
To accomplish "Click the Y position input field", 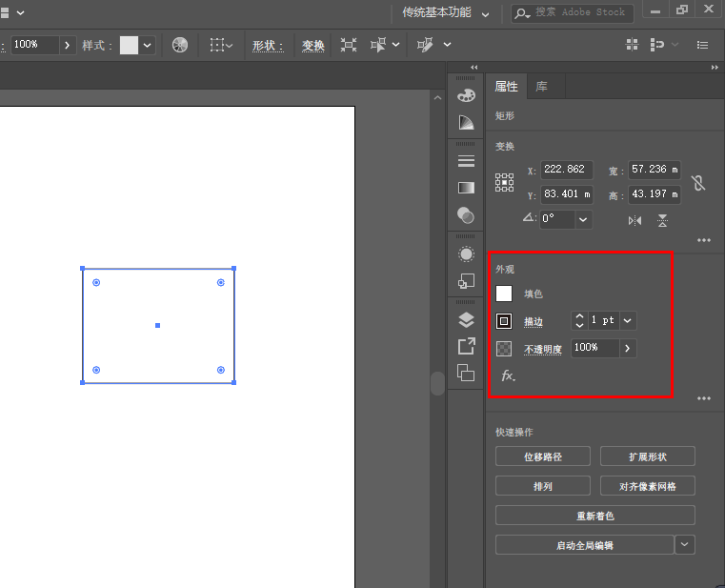I will [x=567, y=194].
